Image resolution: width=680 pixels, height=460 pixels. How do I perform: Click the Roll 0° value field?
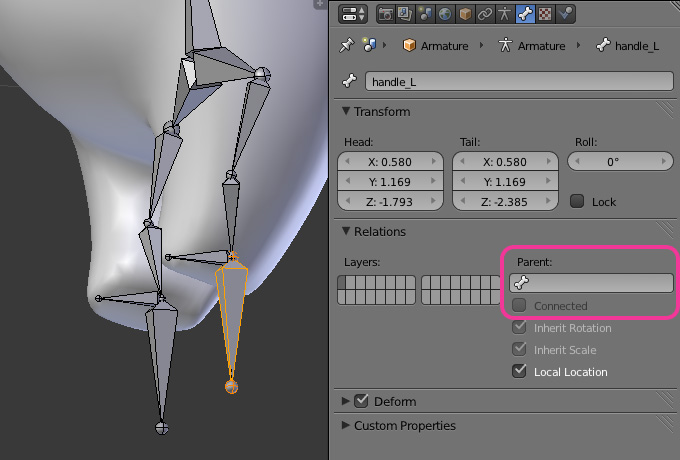click(620, 161)
